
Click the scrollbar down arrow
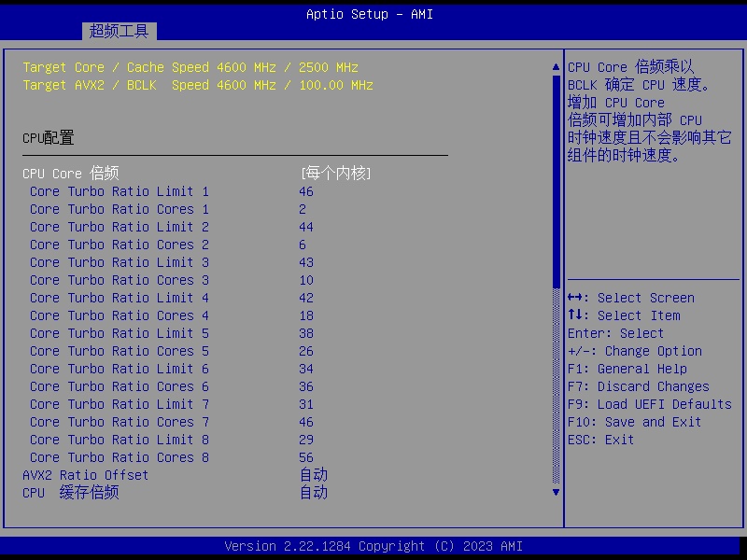(557, 492)
